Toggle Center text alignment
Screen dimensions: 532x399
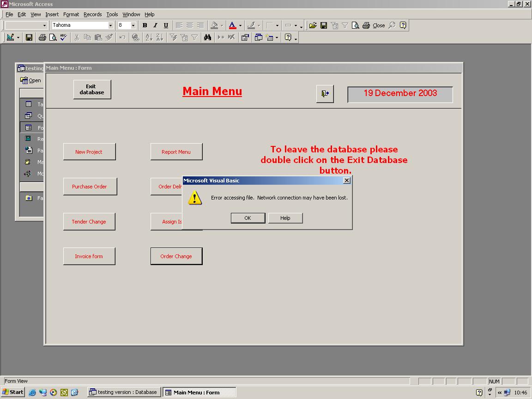click(x=190, y=25)
